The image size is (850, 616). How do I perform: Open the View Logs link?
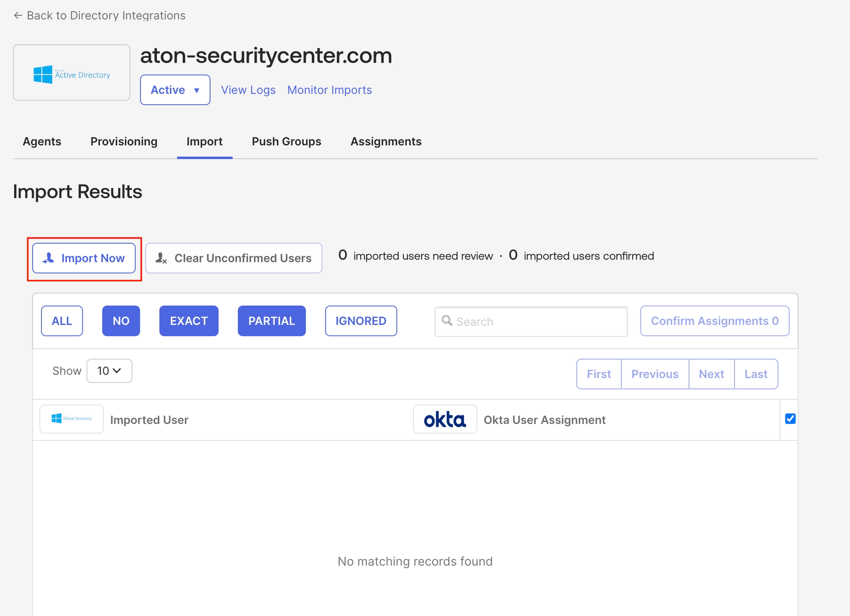[248, 90]
